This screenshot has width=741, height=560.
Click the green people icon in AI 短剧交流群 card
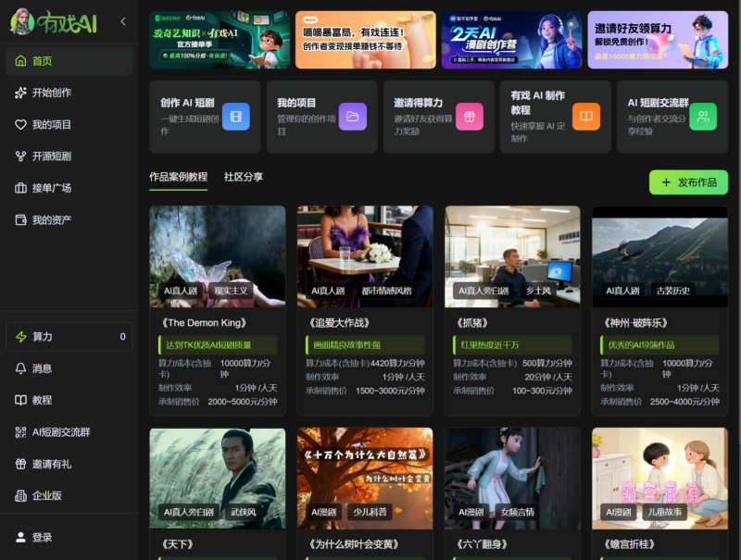pyautogui.click(x=703, y=117)
